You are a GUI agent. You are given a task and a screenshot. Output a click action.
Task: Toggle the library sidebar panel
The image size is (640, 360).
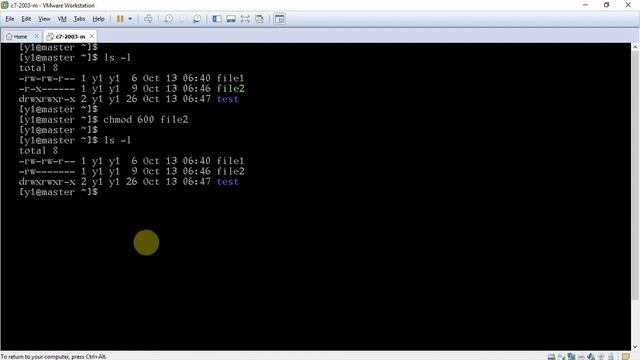[217, 19]
